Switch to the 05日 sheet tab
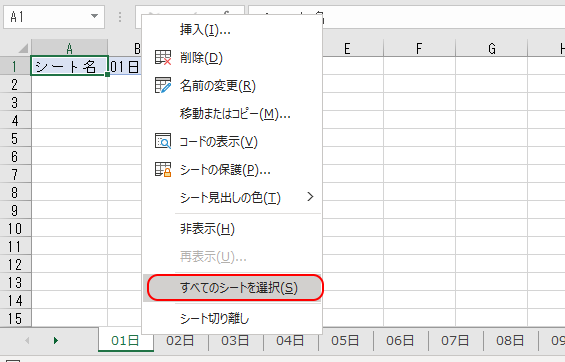Viewport: 565px width, 362px height. [x=345, y=340]
